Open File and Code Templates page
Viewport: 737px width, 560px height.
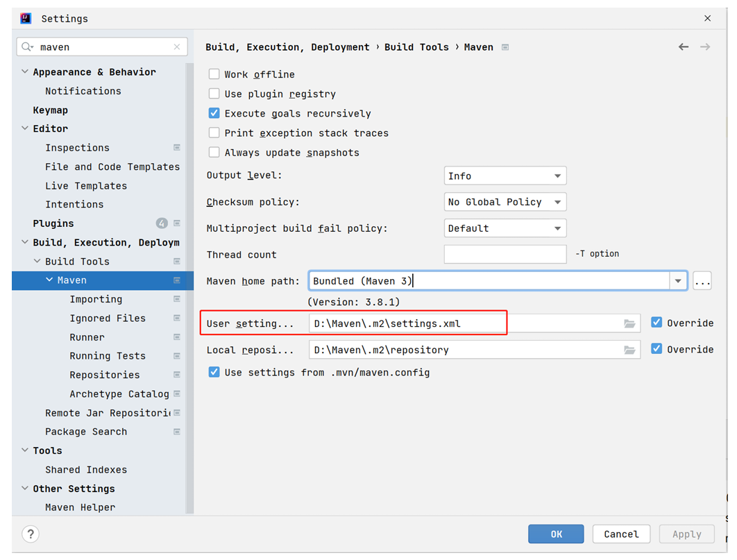pos(112,167)
